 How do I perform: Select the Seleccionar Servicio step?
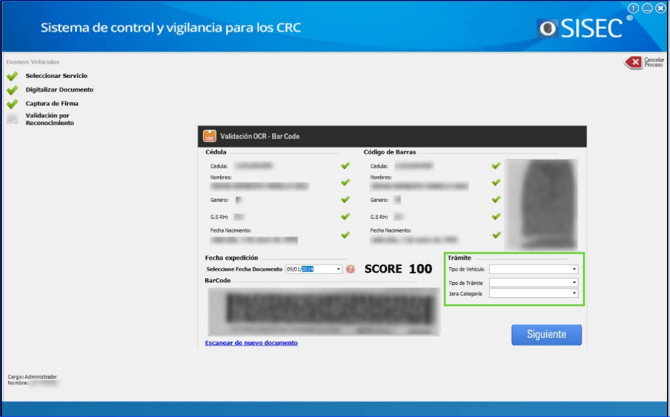coord(56,75)
